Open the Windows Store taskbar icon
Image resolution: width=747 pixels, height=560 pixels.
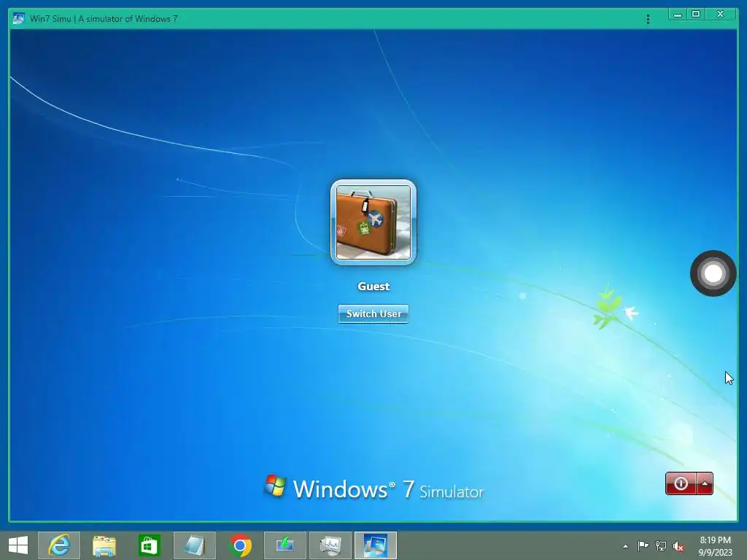pos(149,545)
